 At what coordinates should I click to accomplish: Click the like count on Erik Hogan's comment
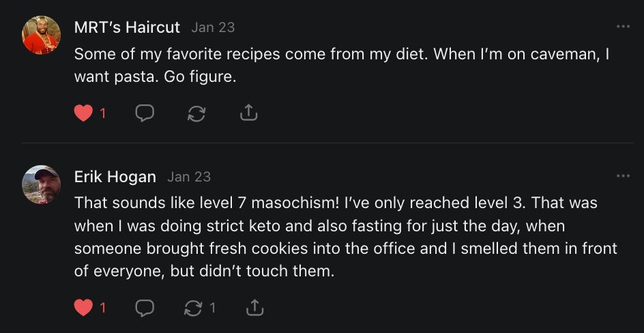point(103,308)
